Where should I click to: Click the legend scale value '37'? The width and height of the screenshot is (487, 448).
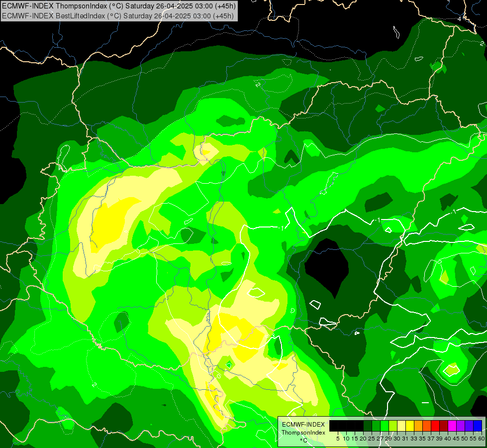click(431, 439)
